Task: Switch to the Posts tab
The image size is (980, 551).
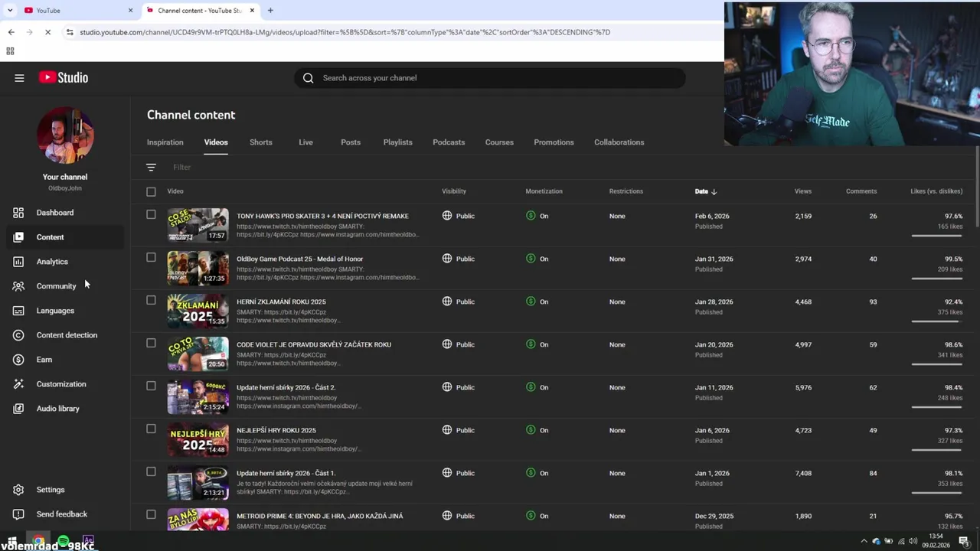Action: [x=351, y=142]
